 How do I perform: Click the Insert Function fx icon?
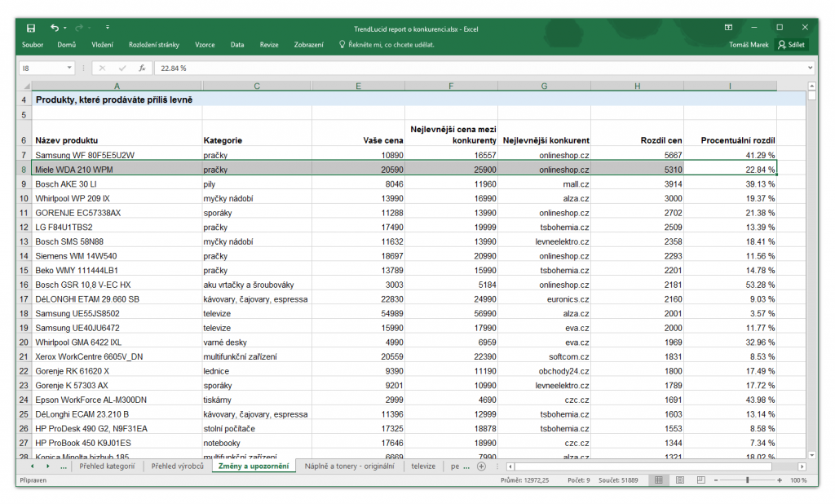pos(142,69)
